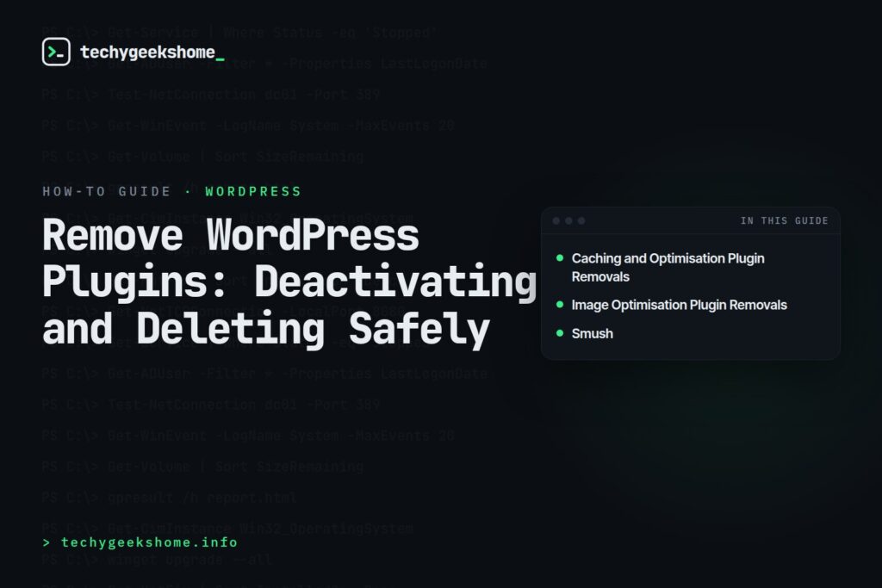Image resolution: width=882 pixels, height=588 pixels.
Task: Select the HOW-TO GUIDE label
Action: (x=107, y=192)
